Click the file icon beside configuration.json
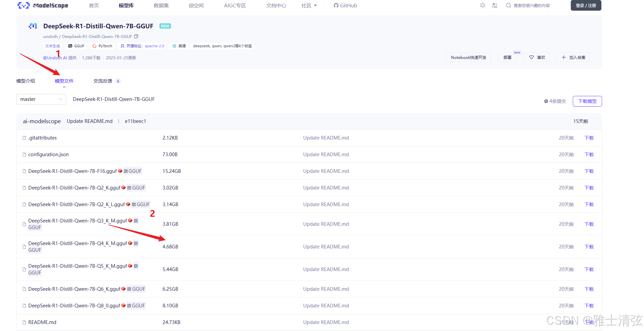This screenshot has width=644, height=331. (24, 155)
